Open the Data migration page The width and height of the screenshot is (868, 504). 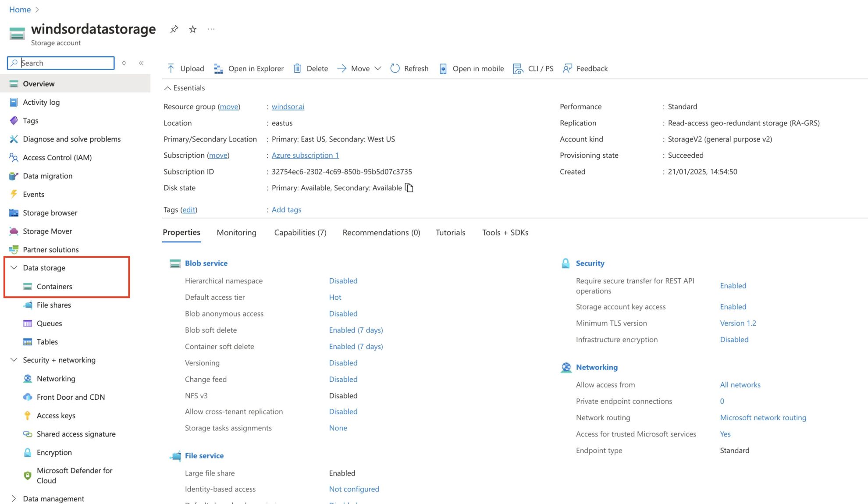[x=47, y=176]
